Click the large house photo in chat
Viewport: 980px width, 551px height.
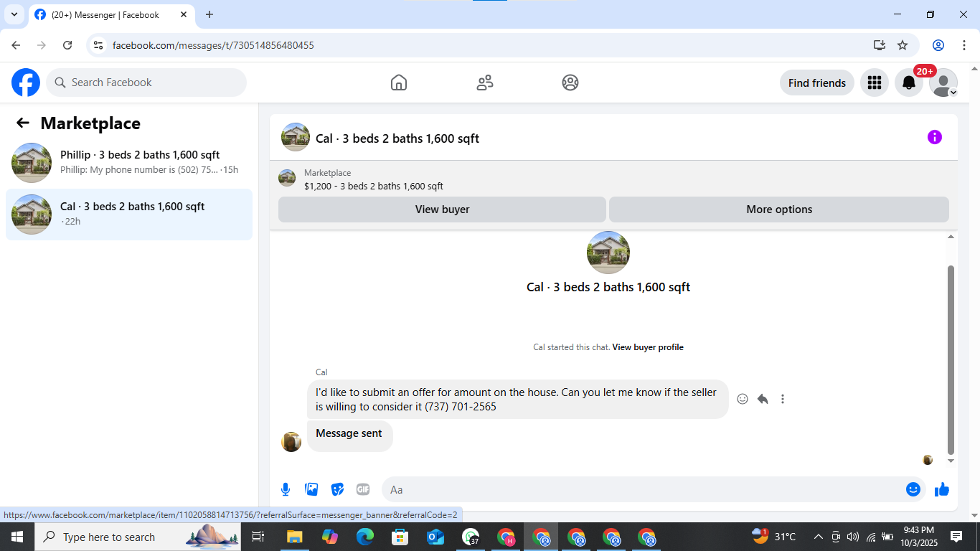(x=608, y=253)
